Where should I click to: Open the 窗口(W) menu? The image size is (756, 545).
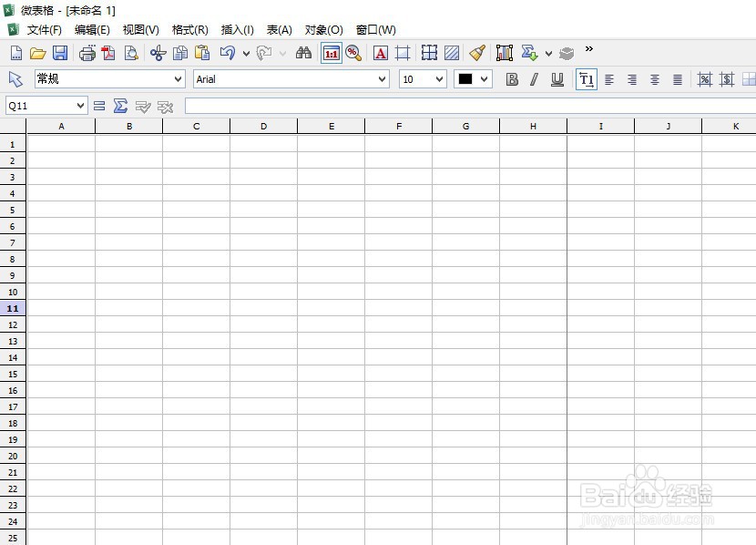375,30
